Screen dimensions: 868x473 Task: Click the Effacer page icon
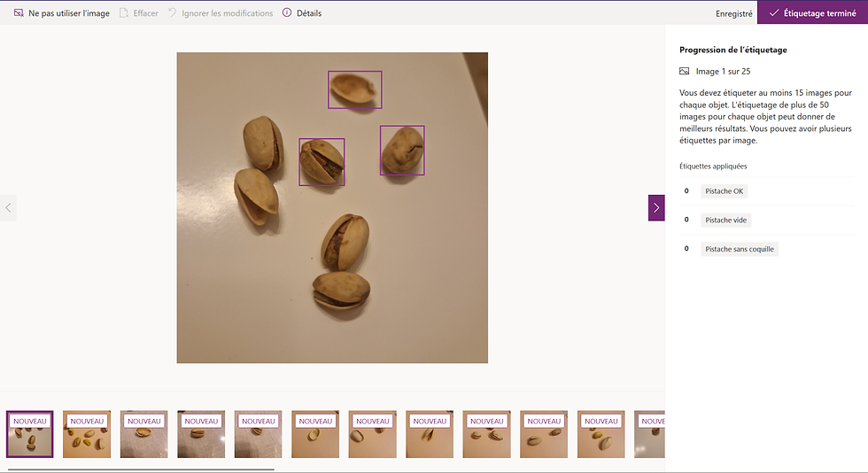(124, 12)
